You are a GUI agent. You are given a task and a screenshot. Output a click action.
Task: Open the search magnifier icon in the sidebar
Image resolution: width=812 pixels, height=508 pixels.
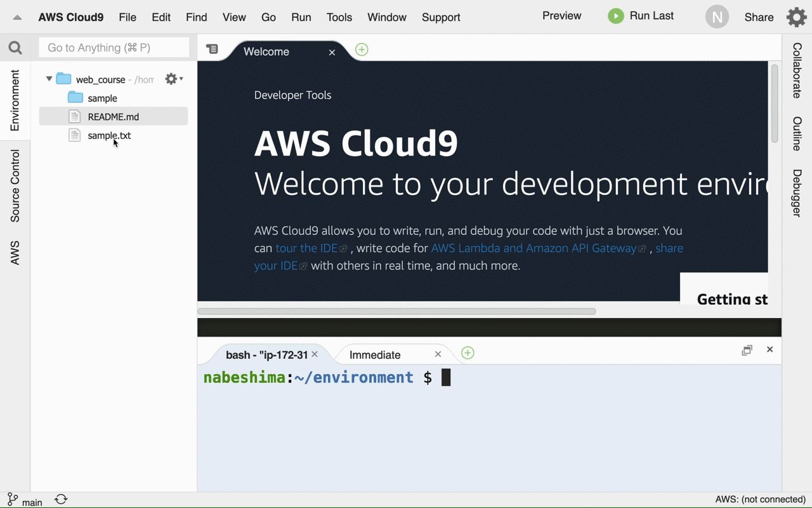pyautogui.click(x=15, y=48)
